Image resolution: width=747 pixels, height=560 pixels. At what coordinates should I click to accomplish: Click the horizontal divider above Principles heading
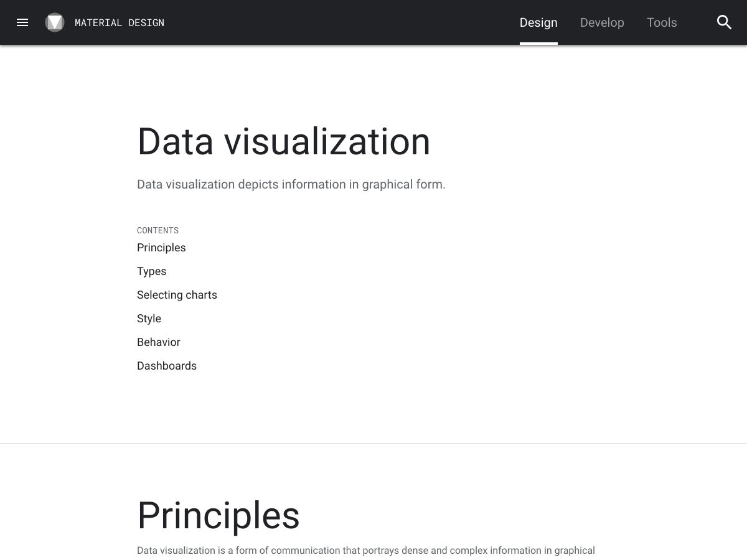coord(374,443)
